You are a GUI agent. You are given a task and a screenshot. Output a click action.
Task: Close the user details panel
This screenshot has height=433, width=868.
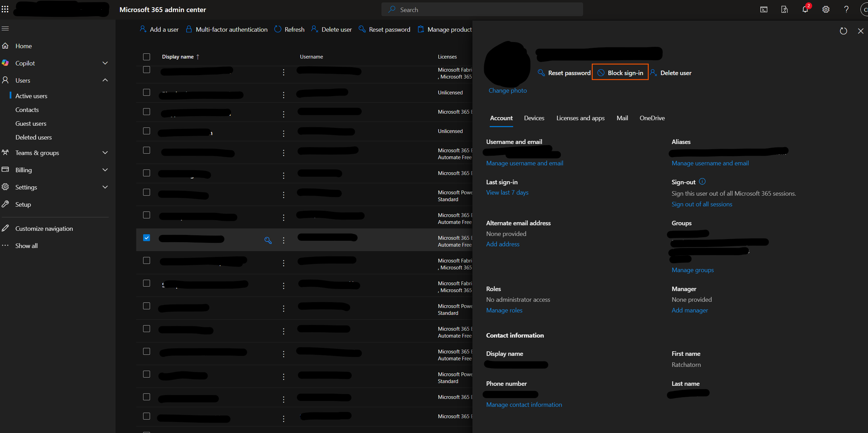click(x=860, y=31)
